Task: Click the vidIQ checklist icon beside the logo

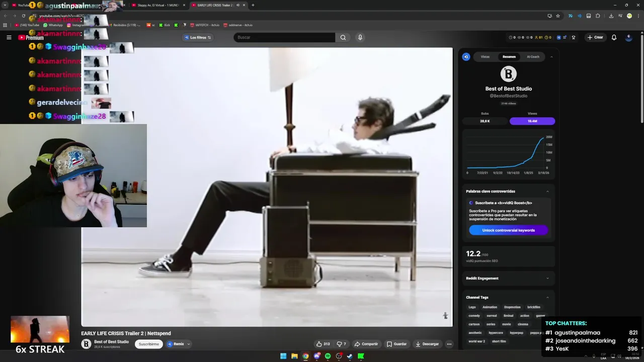Action: 565,37
